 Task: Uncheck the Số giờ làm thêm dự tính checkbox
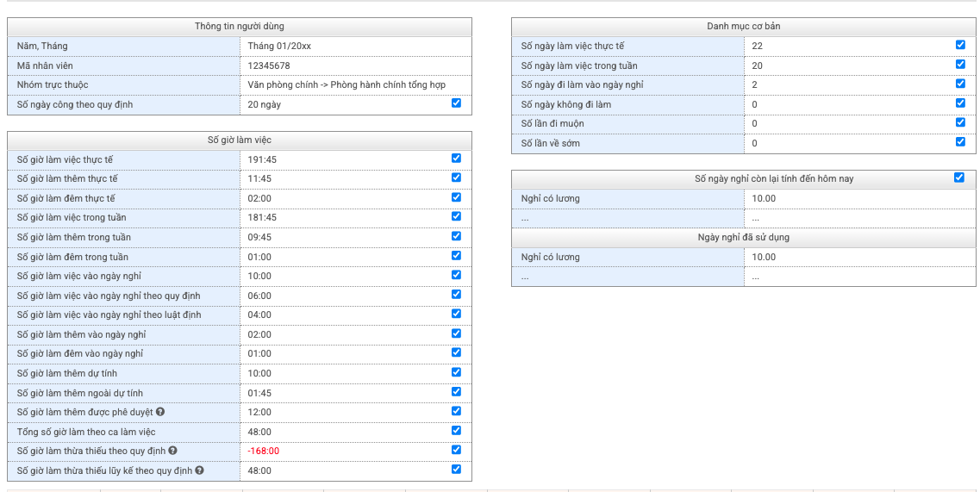[456, 371]
